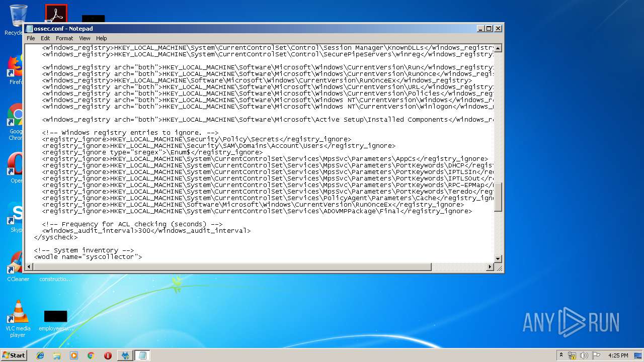The width and height of the screenshot is (644, 362).
Task: Select the Opera desktop icon
Action: (x=16, y=167)
